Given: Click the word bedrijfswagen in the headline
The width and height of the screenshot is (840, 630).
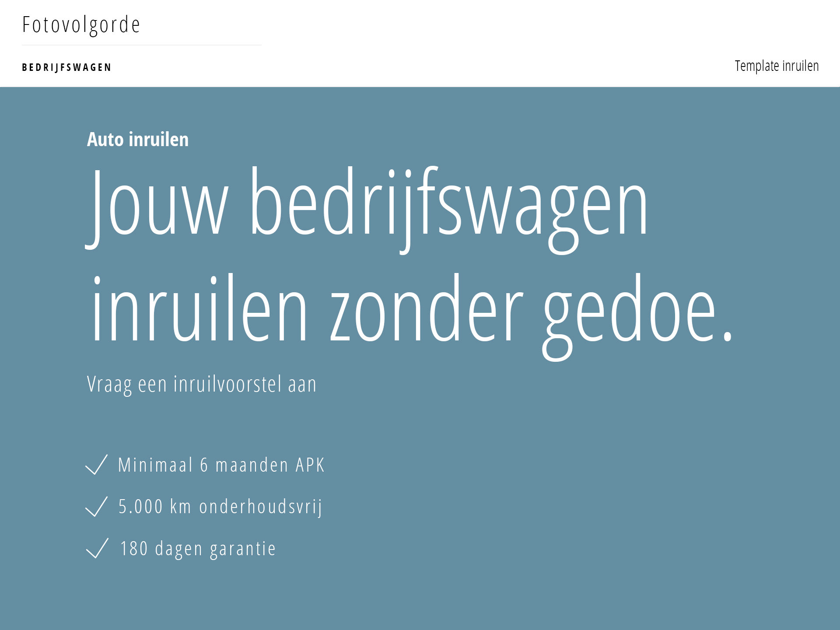Looking at the screenshot, I should click(x=449, y=210).
